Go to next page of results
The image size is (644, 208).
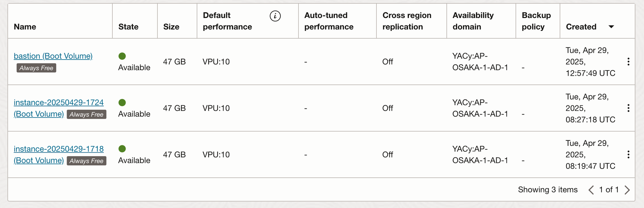627,190
